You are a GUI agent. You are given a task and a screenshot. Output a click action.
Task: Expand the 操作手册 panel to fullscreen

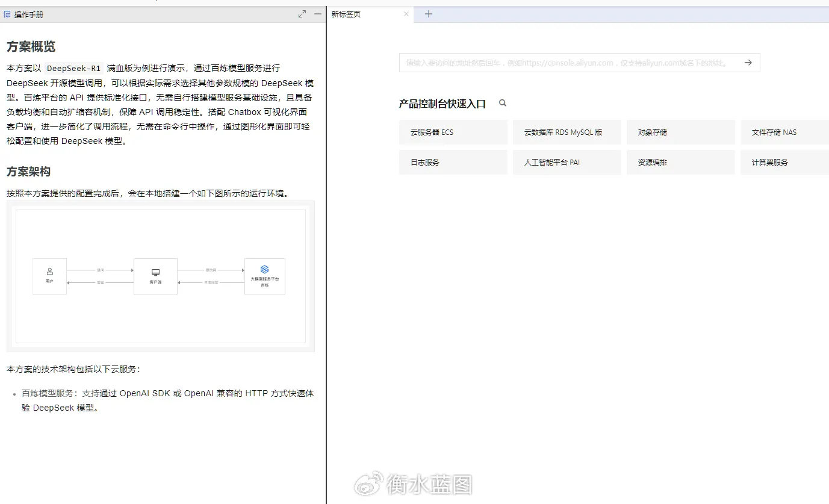pyautogui.click(x=302, y=14)
